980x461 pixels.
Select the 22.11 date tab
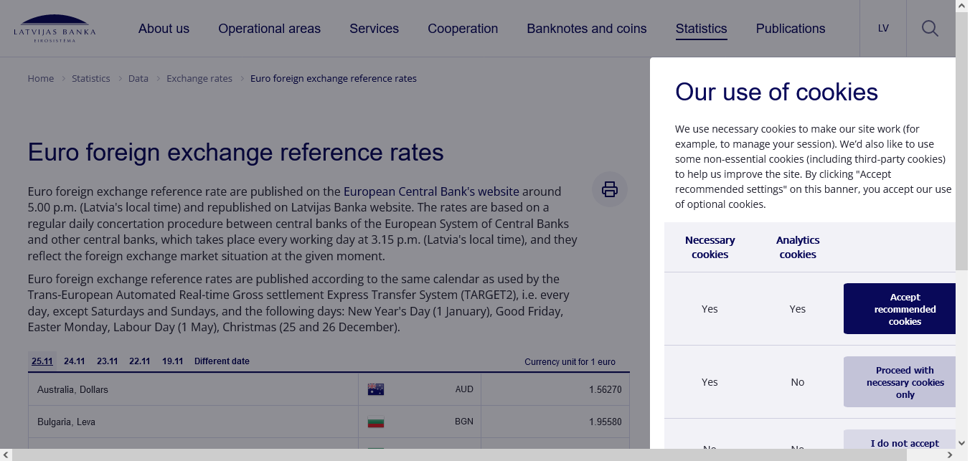click(140, 361)
